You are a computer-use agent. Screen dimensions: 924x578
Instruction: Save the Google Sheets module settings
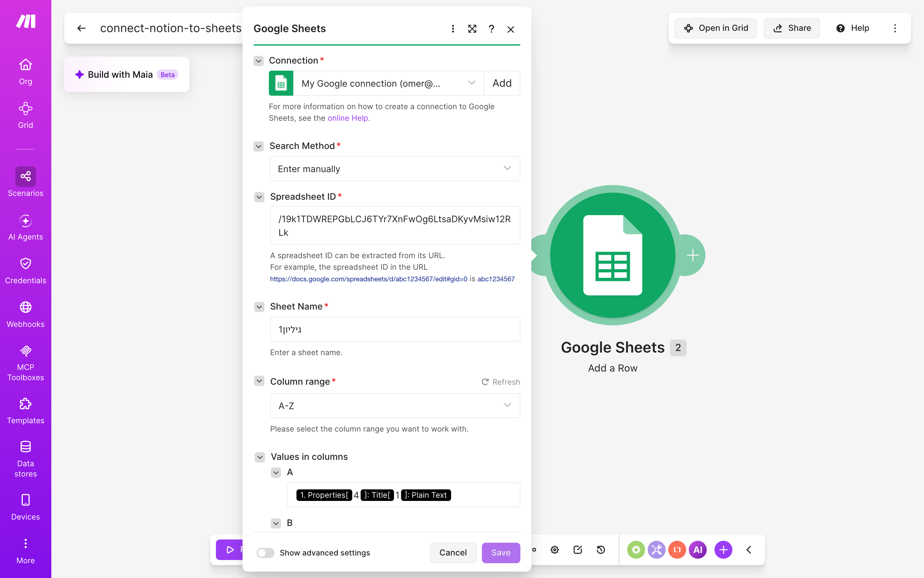point(501,552)
